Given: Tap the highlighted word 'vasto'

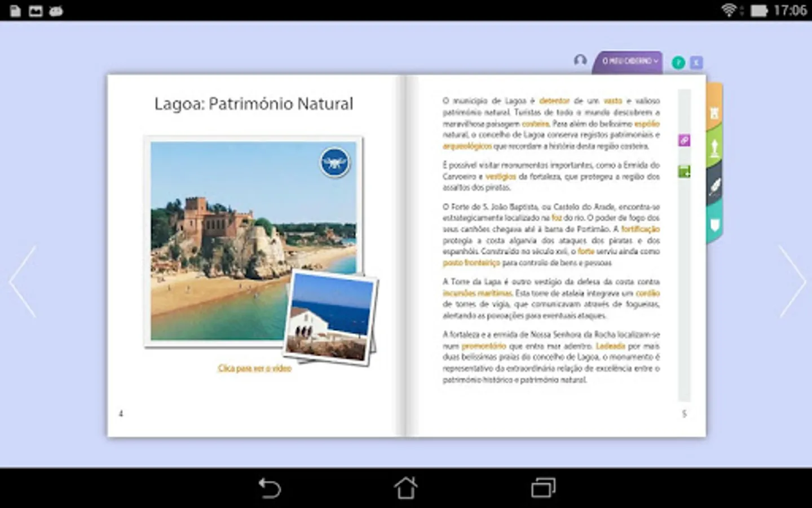Looking at the screenshot, I should (x=613, y=101).
